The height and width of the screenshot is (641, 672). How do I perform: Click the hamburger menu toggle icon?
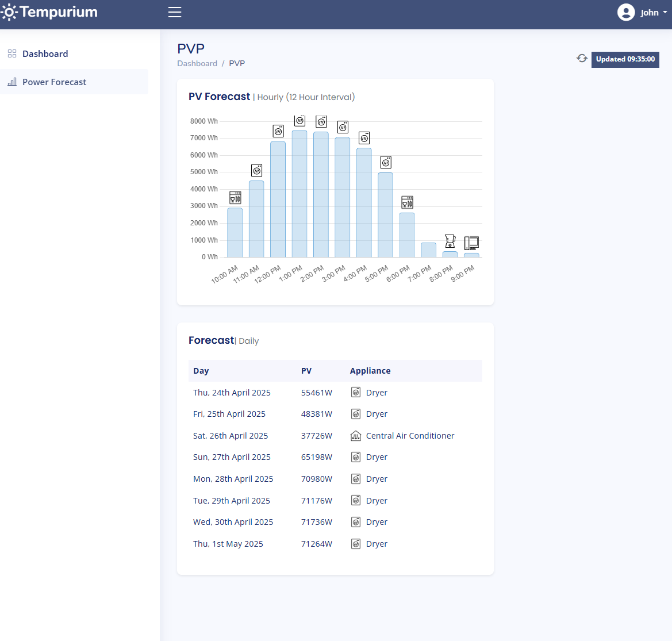[x=175, y=12]
